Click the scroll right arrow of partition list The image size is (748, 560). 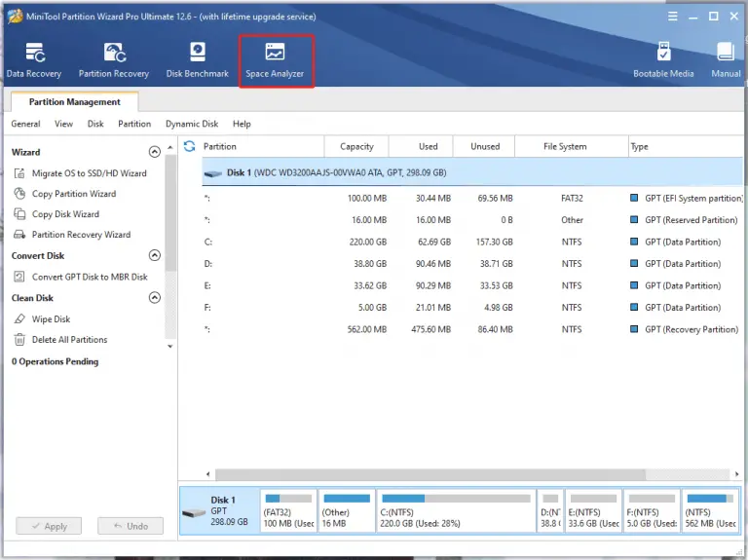(x=736, y=474)
